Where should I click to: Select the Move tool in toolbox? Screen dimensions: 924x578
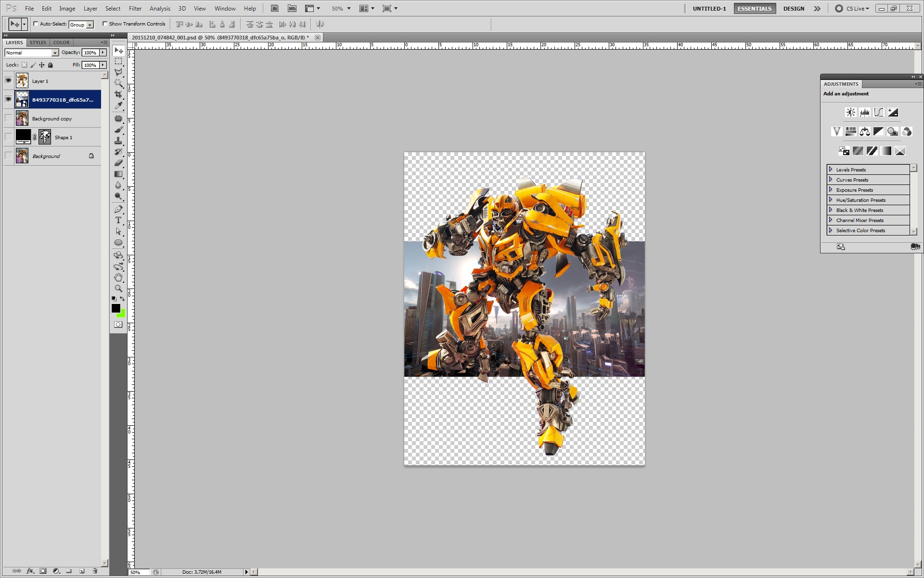coord(118,51)
